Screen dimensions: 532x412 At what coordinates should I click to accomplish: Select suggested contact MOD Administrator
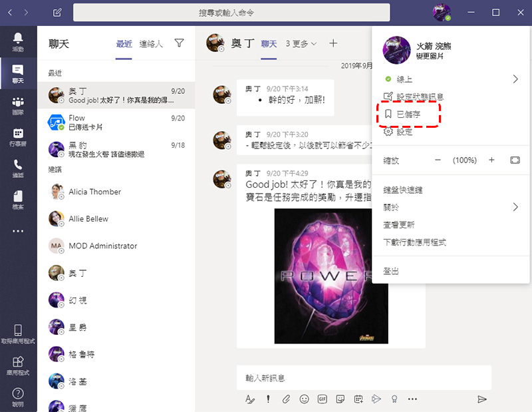(116, 246)
